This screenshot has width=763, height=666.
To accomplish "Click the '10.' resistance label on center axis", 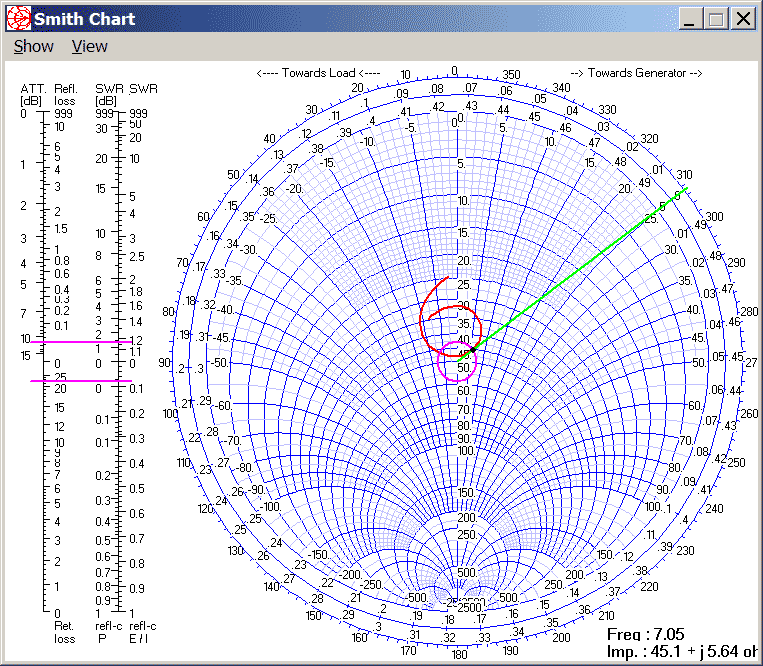I will tap(463, 200).
